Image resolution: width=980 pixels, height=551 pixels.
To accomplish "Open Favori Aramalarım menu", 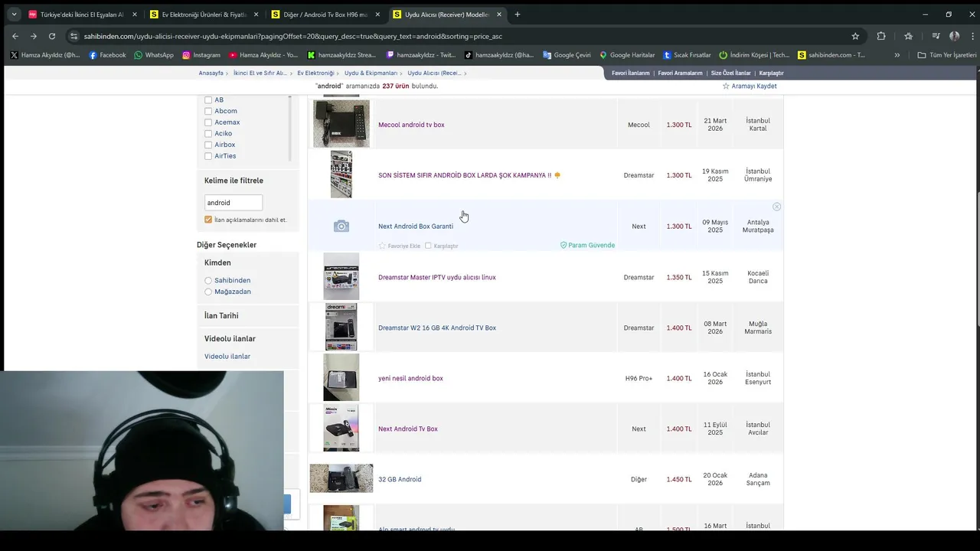I will (x=680, y=73).
